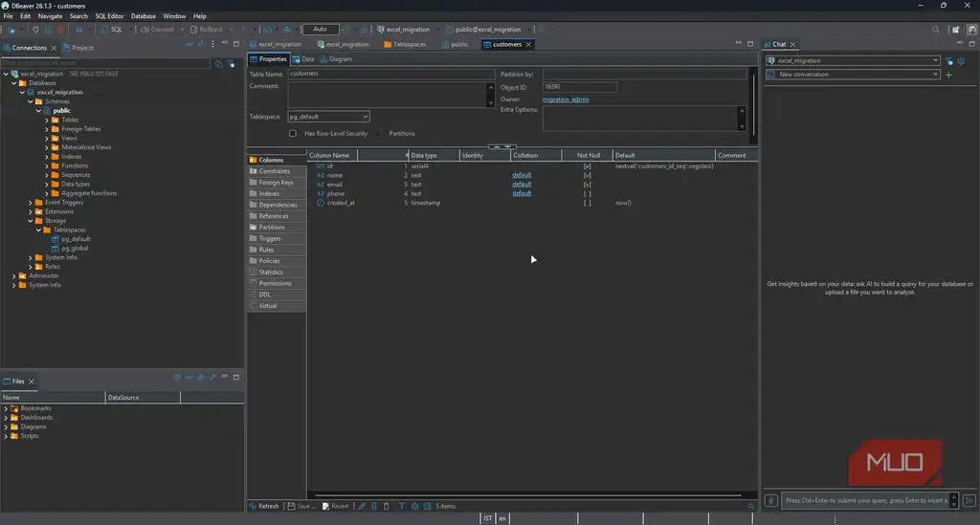Click the configure columns gear icon below table
Image resolution: width=980 pixels, height=525 pixels.
coord(414,506)
